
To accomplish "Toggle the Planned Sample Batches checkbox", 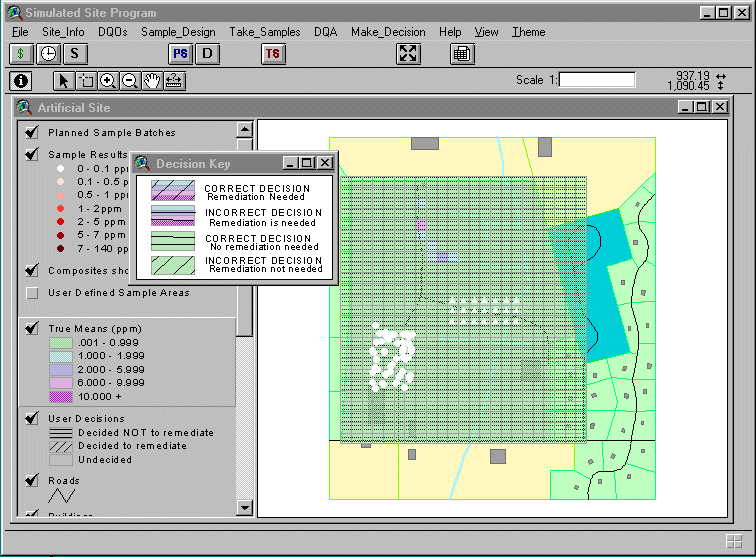I will [x=33, y=132].
